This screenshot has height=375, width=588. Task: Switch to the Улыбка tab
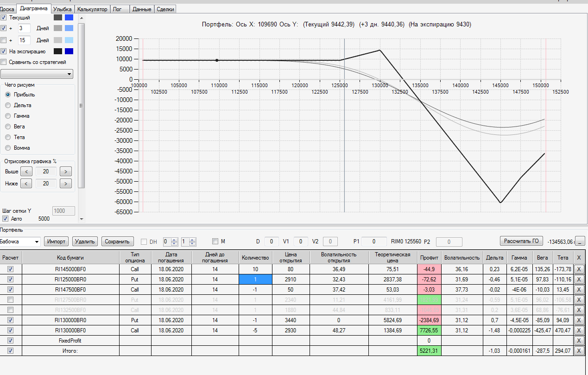pos(62,9)
